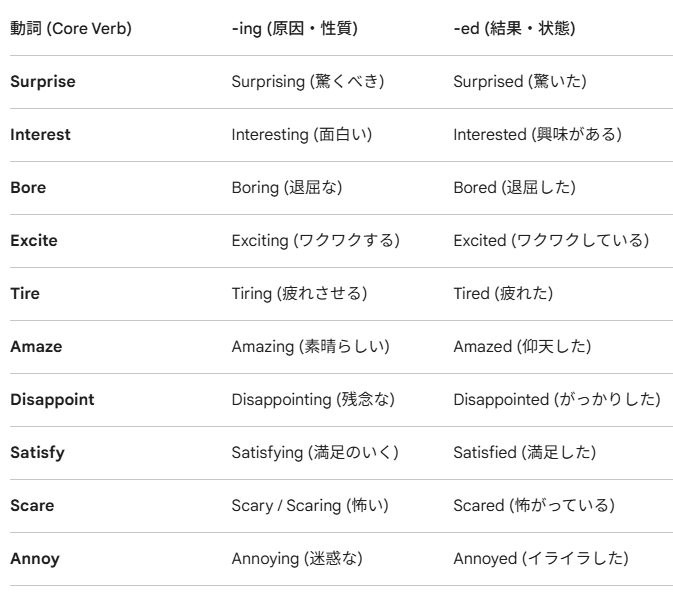Click the Tiring (疲れさせる) cell
Screen dimensions: 673x595
[299, 293]
